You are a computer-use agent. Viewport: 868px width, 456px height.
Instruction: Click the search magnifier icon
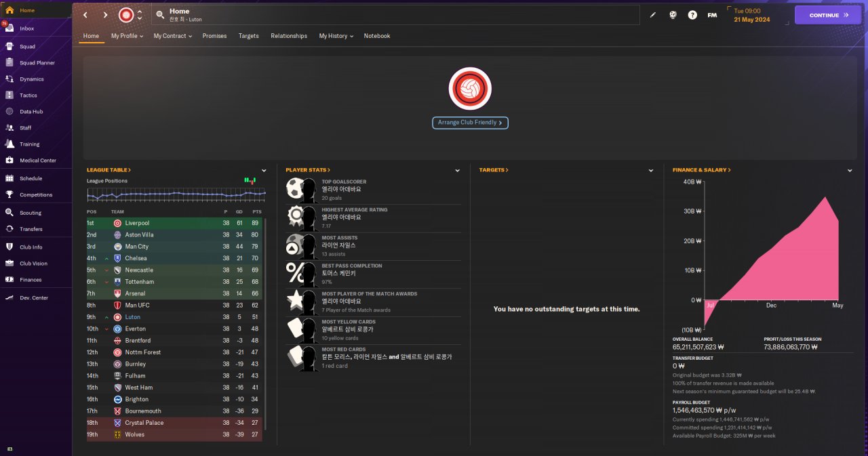click(x=159, y=15)
